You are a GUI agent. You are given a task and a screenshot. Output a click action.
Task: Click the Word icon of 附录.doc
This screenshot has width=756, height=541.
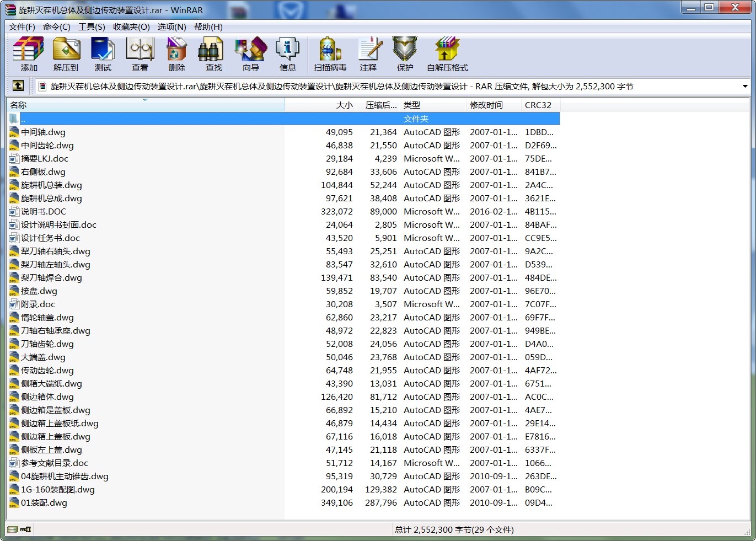coord(14,304)
